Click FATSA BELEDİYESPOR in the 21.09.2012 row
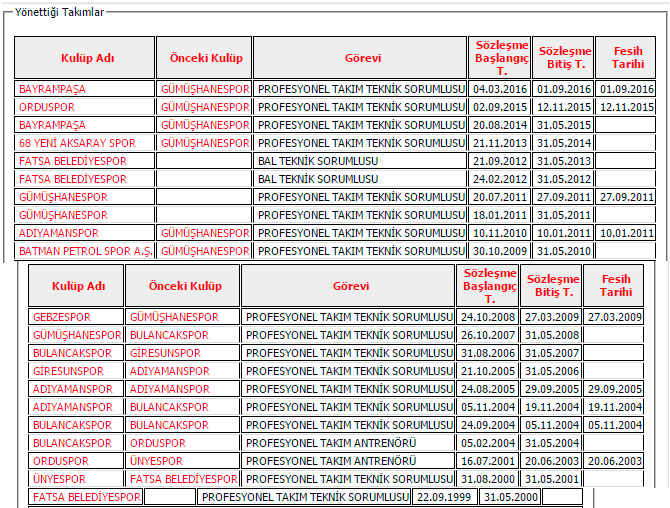This screenshot has height=508, width=670. [73, 161]
